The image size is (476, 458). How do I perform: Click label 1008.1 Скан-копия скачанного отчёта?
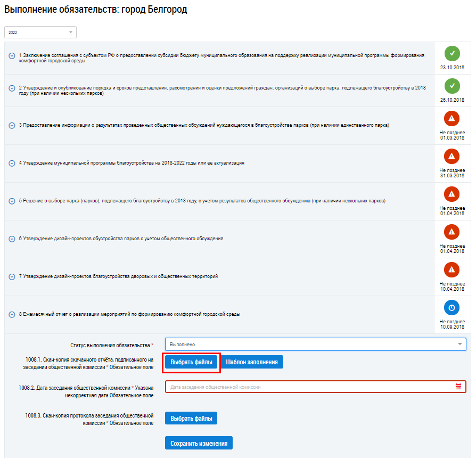[x=88, y=363]
